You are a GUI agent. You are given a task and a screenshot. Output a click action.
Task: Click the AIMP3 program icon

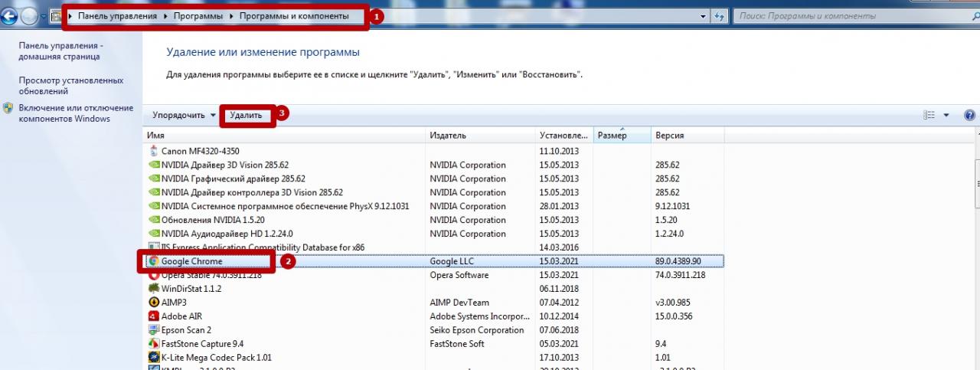coord(154,303)
